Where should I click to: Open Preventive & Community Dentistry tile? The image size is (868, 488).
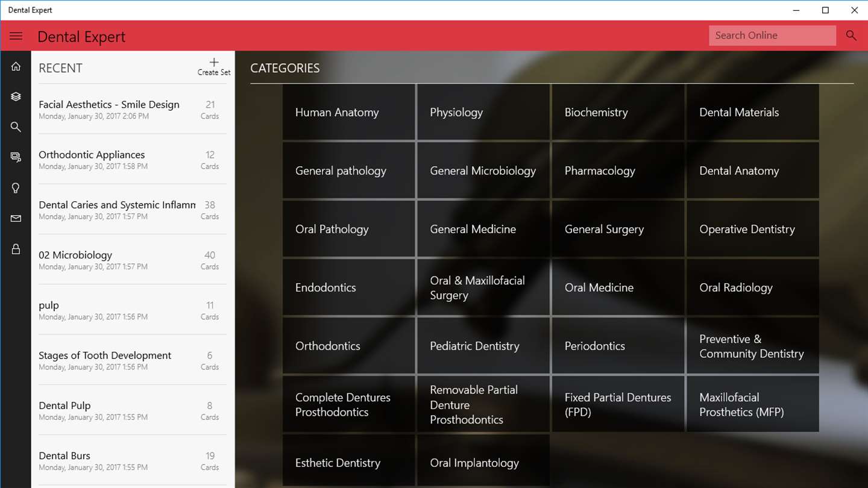[753, 346]
